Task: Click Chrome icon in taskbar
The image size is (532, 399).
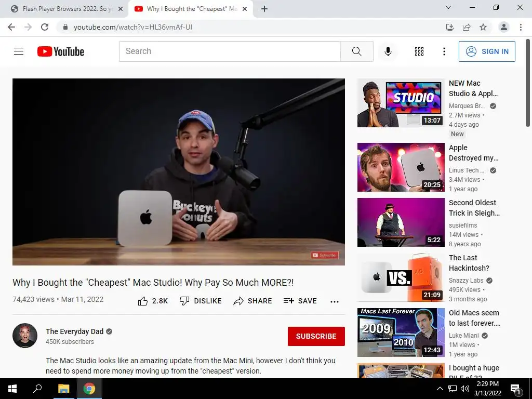Action: [89, 389]
